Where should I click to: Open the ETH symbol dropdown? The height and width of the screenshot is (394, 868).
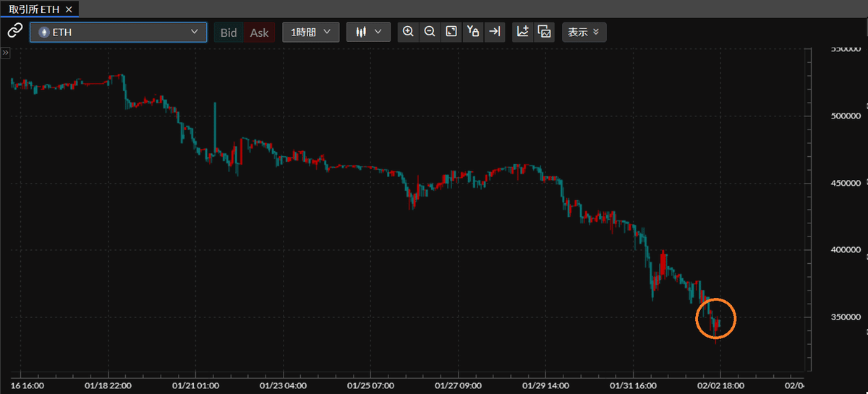(x=118, y=33)
